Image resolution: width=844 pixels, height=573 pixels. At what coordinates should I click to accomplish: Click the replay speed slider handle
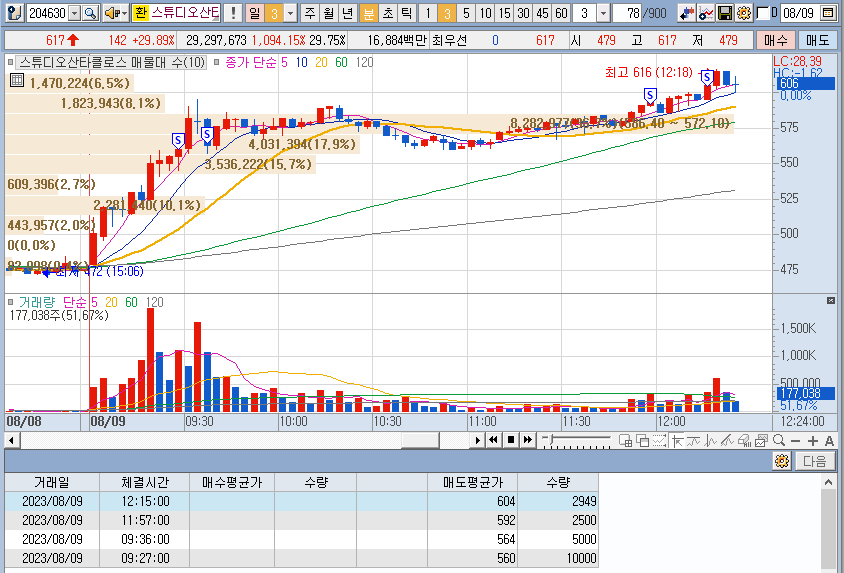coord(550,441)
